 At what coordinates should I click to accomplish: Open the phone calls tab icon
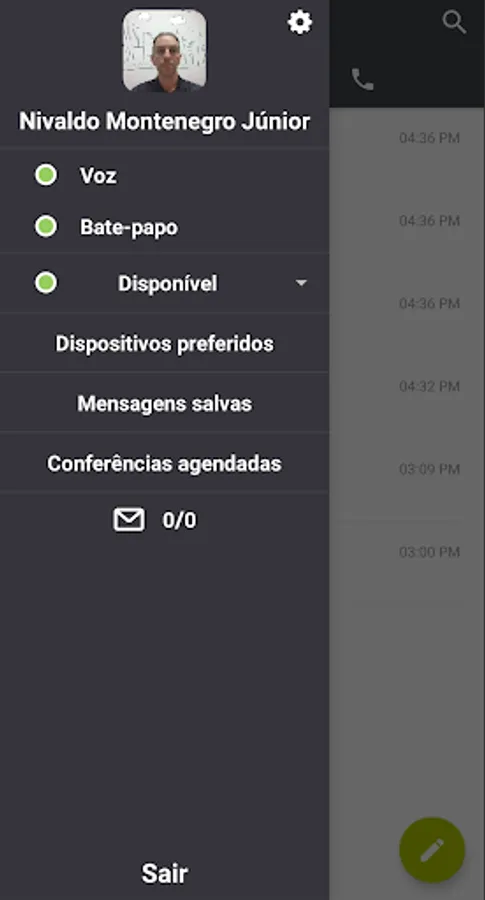click(x=362, y=79)
